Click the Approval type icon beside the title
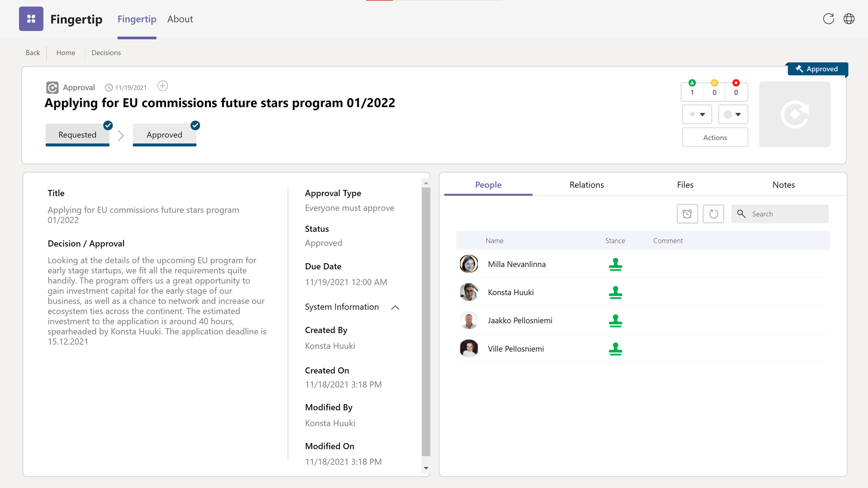The image size is (868, 488). (x=52, y=87)
